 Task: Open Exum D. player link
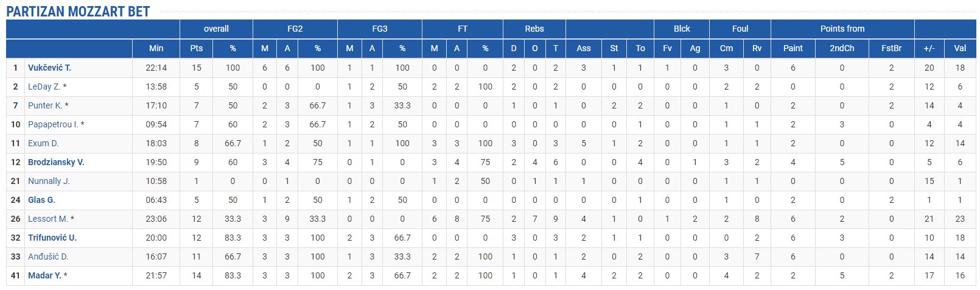[43, 143]
